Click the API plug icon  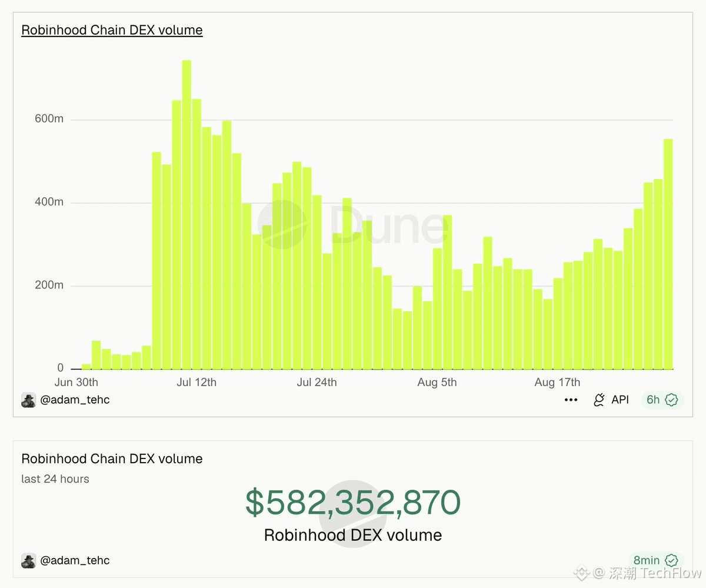point(599,400)
